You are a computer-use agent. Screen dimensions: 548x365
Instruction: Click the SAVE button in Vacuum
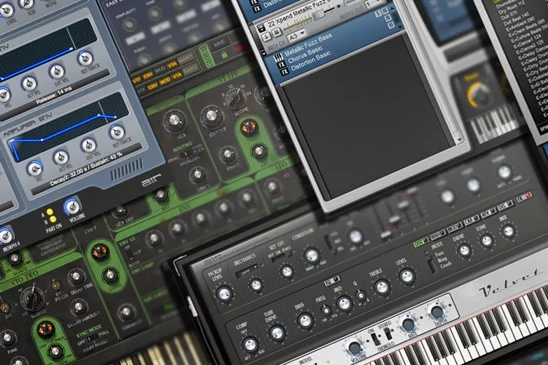[220, 43]
